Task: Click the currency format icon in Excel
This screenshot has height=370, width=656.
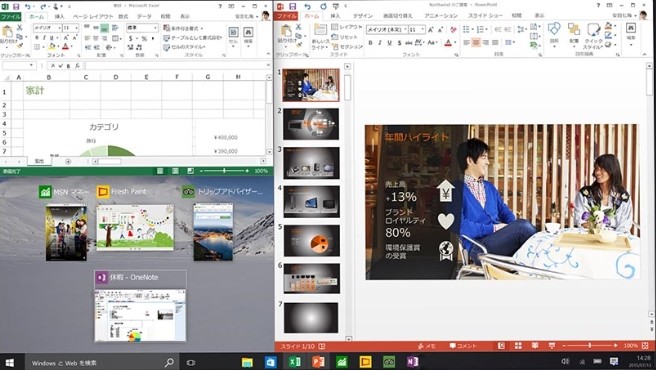Action: (131, 39)
